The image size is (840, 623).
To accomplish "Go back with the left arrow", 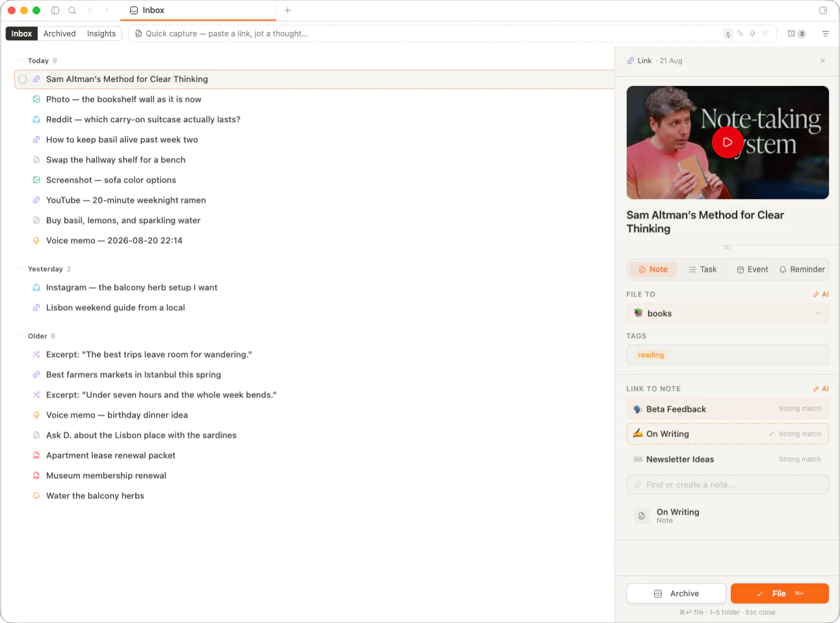I will click(x=90, y=10).
